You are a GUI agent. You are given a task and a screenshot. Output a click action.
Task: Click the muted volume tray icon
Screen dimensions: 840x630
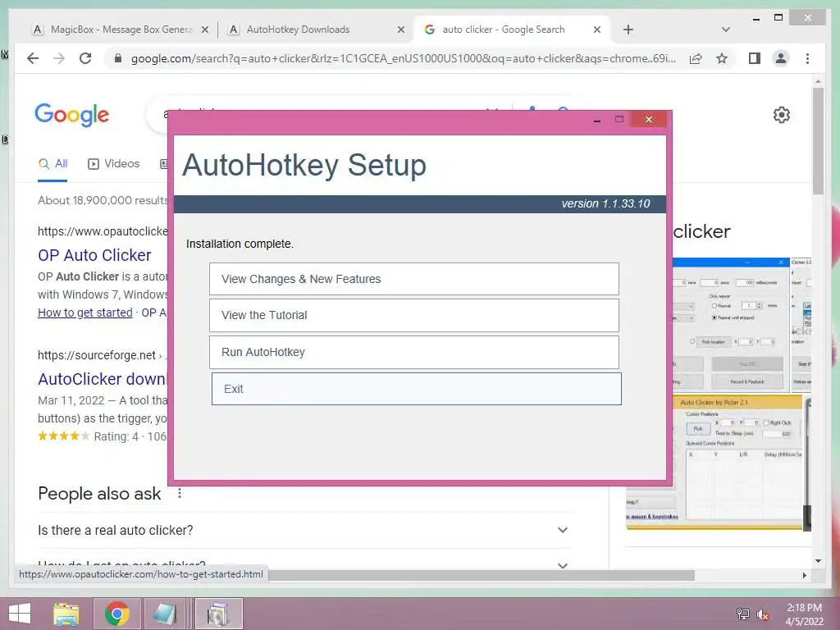point(763,614)
